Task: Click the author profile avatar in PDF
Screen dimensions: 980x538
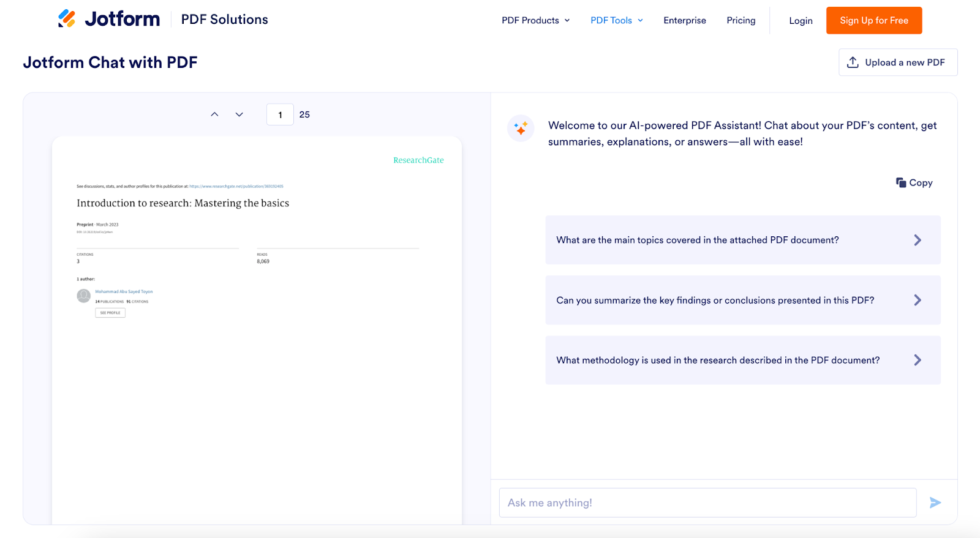Action: tap(84, 296)
